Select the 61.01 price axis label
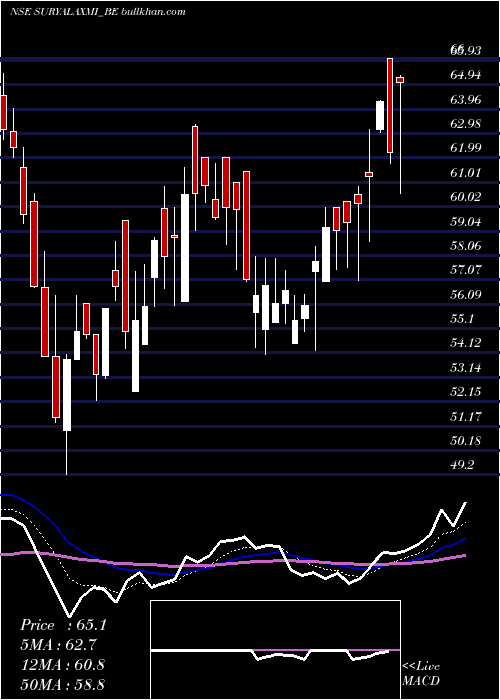Image resolution: width=500 pixels, height=700 pixels. (x=467, y=172)
